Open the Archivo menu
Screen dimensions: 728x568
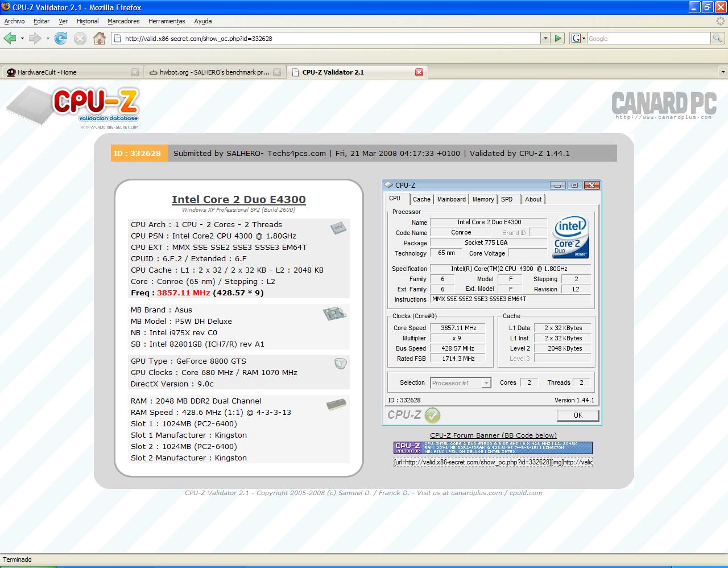(x=14, y=21)
